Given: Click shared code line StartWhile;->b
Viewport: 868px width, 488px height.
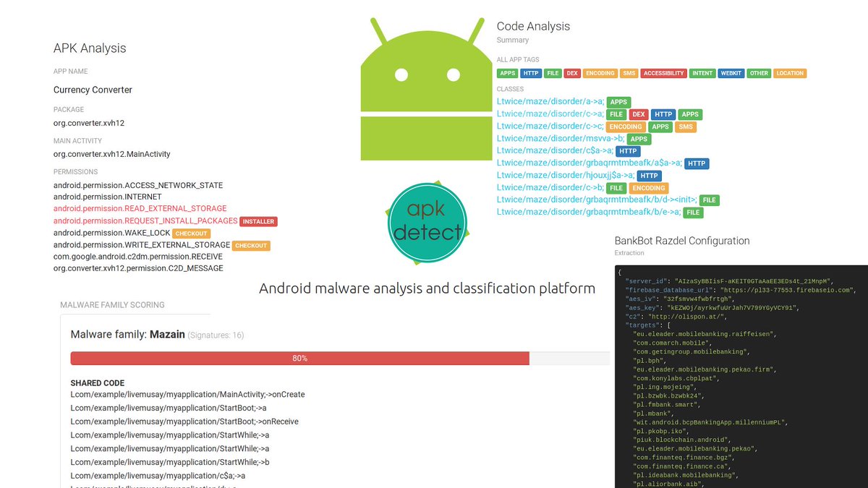Looking at the screenshot, I should pyautogui.click(x=170, y=462).
